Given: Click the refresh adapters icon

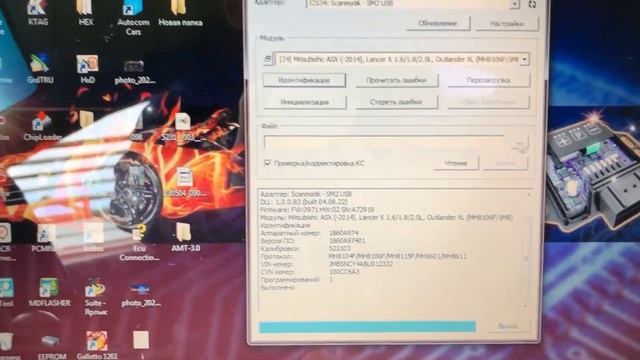Looking at the screenshot, I should click(x=532, y=4).
